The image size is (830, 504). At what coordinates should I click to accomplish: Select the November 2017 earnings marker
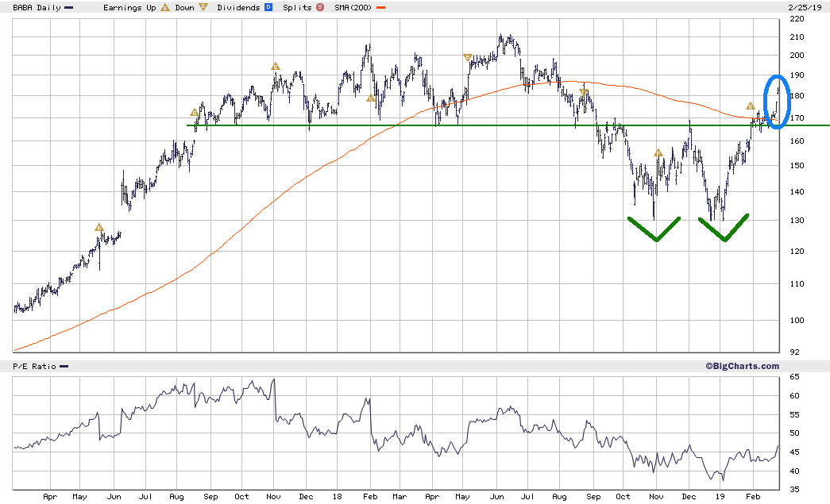[x=276, y=67]
